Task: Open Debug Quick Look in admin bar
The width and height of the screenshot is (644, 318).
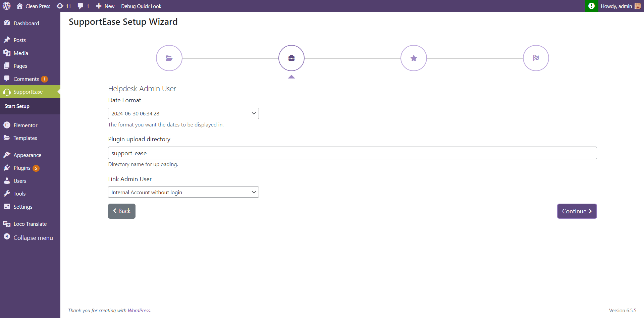Action: point(141,6)
